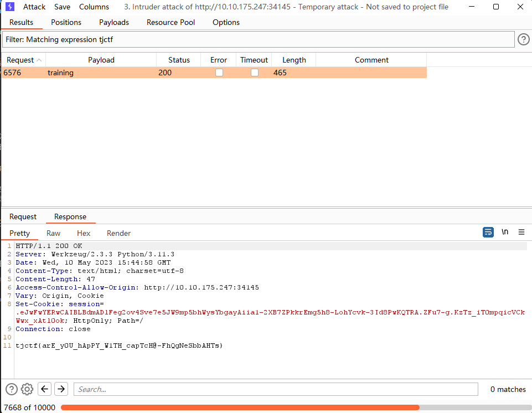Viewport: 532px width, 413px height.
Task: Click the filter matching expression bar
Action: tap(258, 40)
